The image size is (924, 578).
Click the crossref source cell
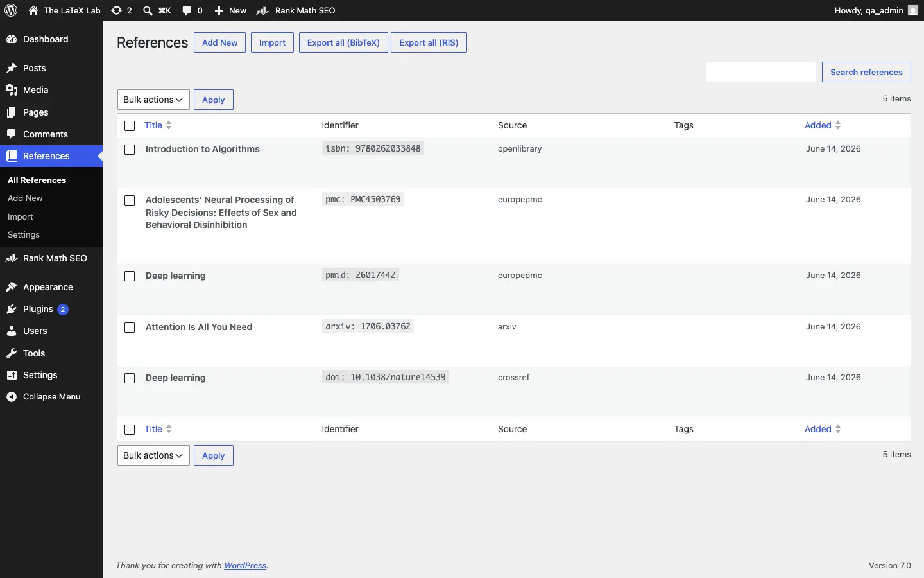click(x=514, y=377)
